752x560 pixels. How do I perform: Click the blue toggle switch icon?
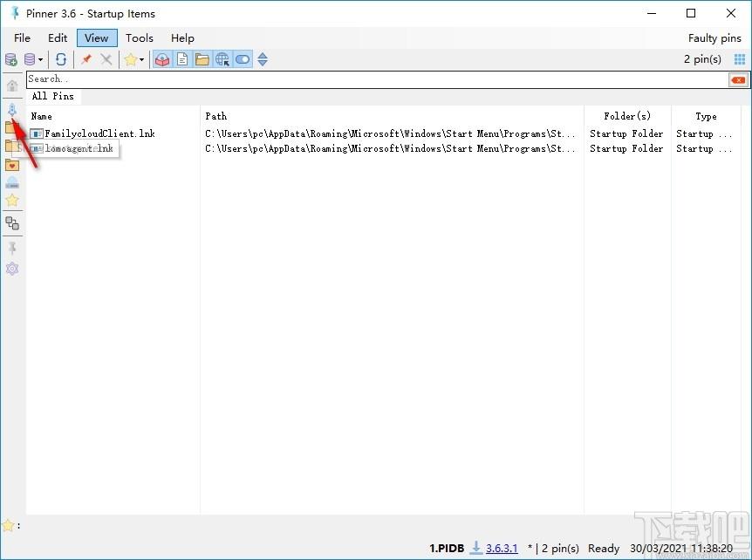pyautogui.click(x=243, y=59)
